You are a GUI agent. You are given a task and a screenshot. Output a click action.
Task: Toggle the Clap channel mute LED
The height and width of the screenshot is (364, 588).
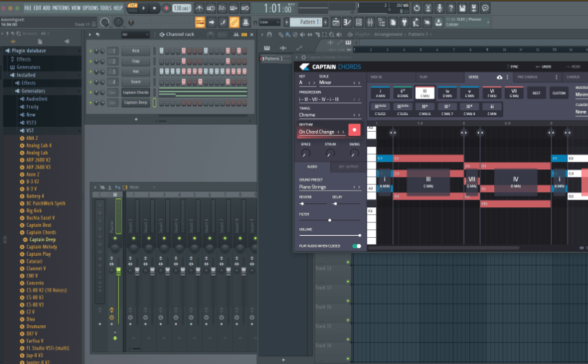click(90, 61)
